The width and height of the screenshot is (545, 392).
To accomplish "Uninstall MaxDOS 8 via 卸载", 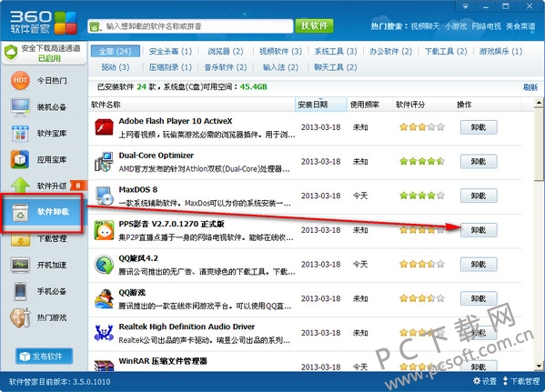I will click(479, 196).
